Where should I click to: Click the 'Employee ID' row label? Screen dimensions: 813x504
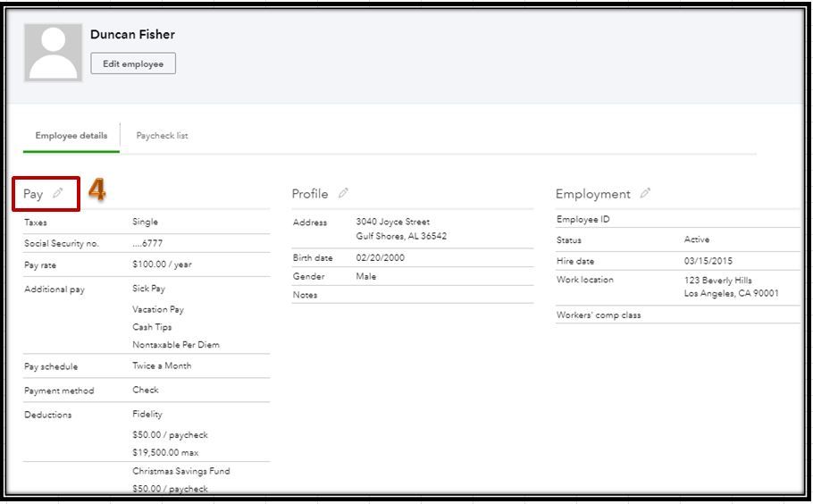point(583,219)
